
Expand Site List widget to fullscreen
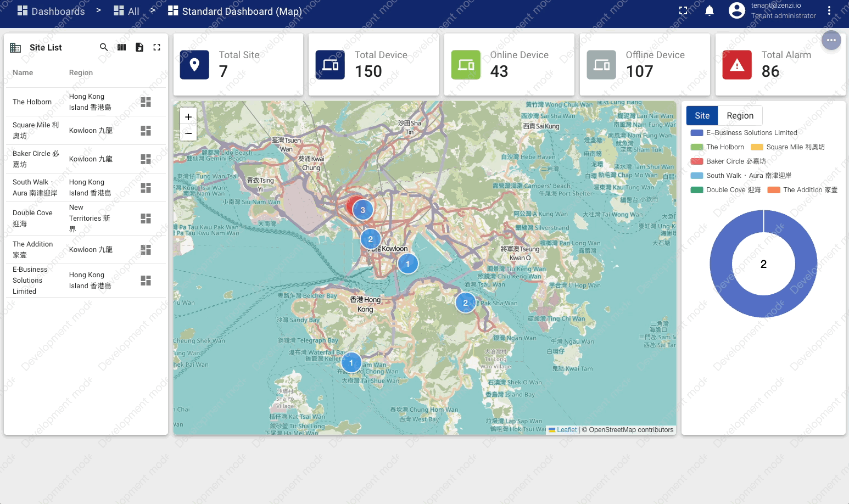click(x=157, y=47)
